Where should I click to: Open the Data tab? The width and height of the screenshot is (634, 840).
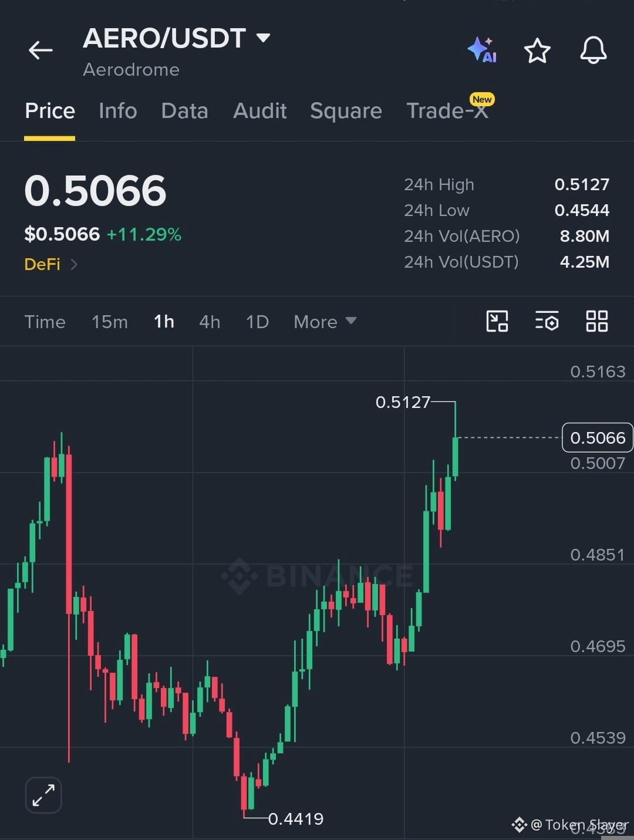tap(184, 111)
